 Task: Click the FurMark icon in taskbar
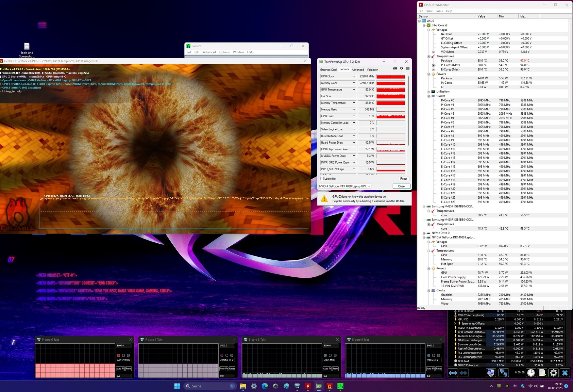tap(329, 386)
